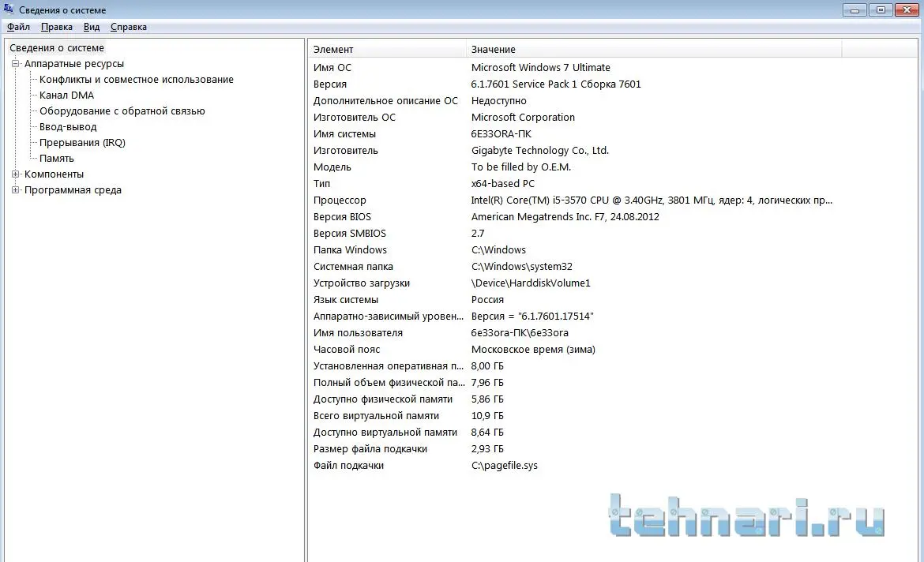
Task: Open the Справка menu
Action: [129, 27]
